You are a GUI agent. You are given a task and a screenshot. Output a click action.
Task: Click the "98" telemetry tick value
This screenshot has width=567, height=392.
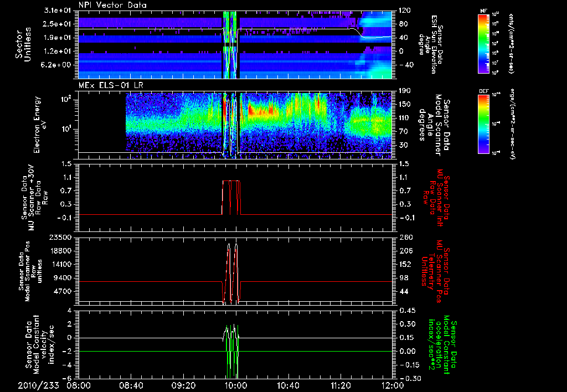(403, 278)
